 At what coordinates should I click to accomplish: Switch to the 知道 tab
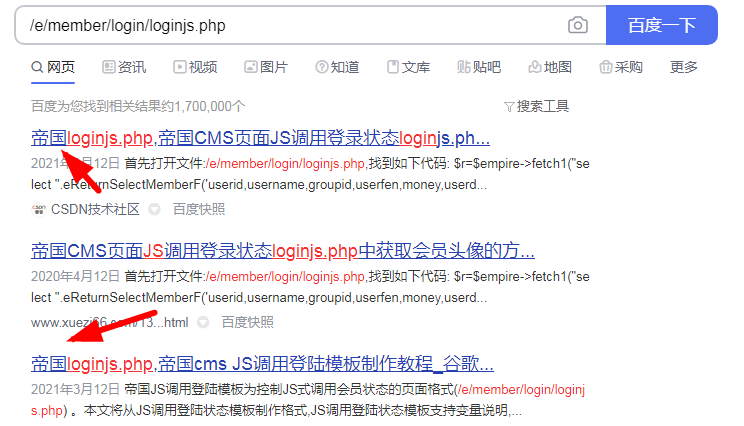337,67
